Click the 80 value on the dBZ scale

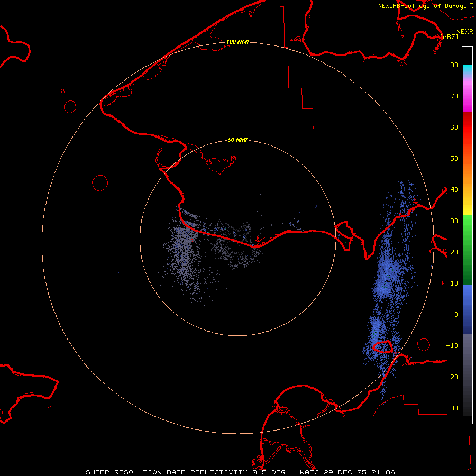[x=454, y=65]
